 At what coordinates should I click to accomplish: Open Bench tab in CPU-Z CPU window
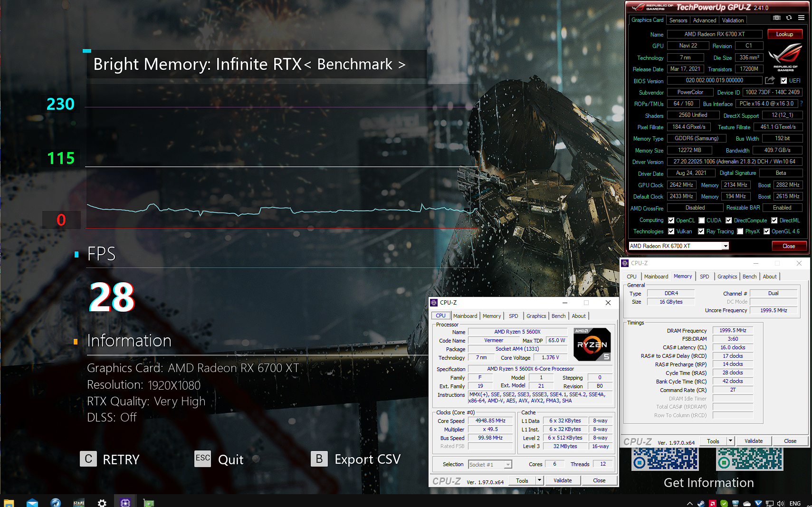tap(558, 316)
